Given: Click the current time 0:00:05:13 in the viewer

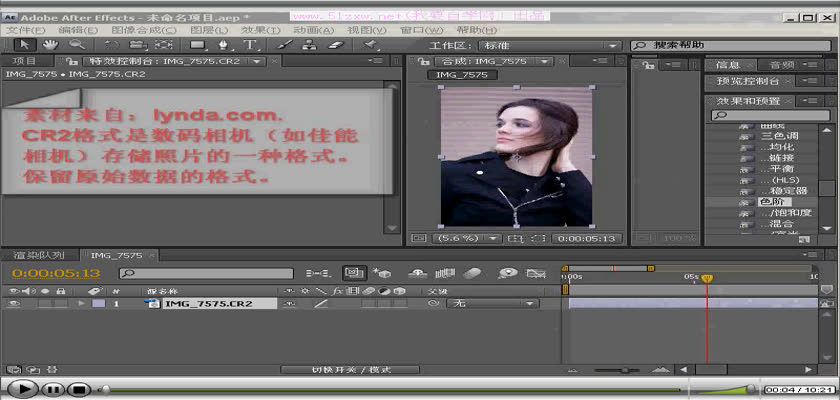Looking at the screenshot, I should 587,238.
